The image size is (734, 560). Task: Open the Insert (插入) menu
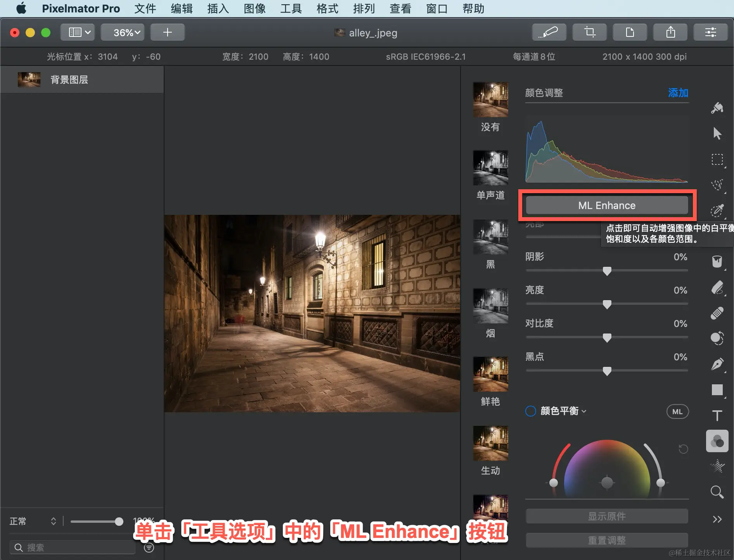(218, 9)
